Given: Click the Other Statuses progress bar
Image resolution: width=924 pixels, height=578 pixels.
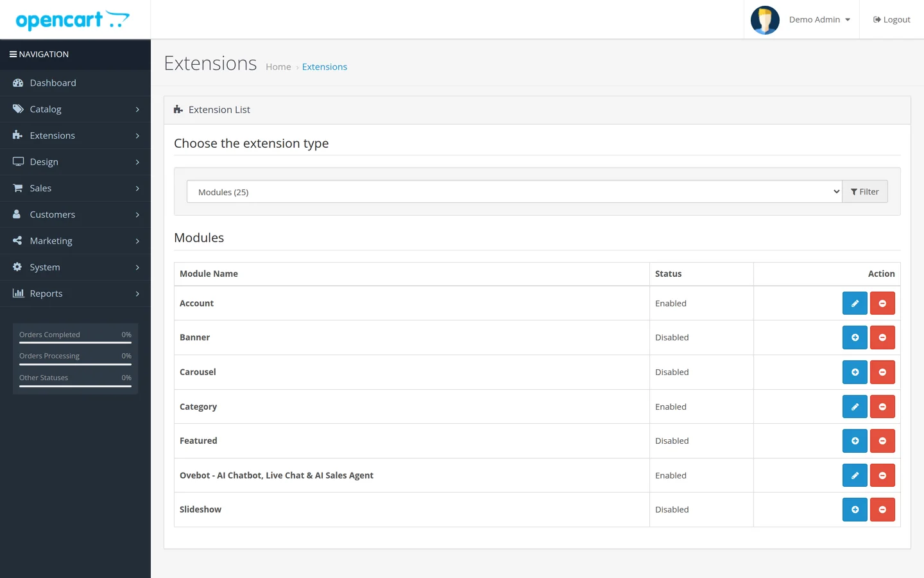Looking at the screenshot, I should (75, 386).
